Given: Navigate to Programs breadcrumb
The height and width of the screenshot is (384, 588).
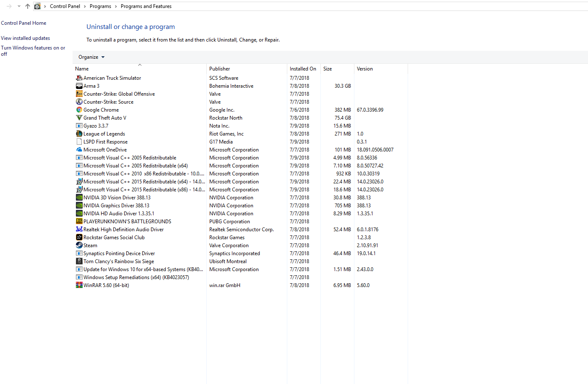Looking at the screenshot, I should point(100,6).
